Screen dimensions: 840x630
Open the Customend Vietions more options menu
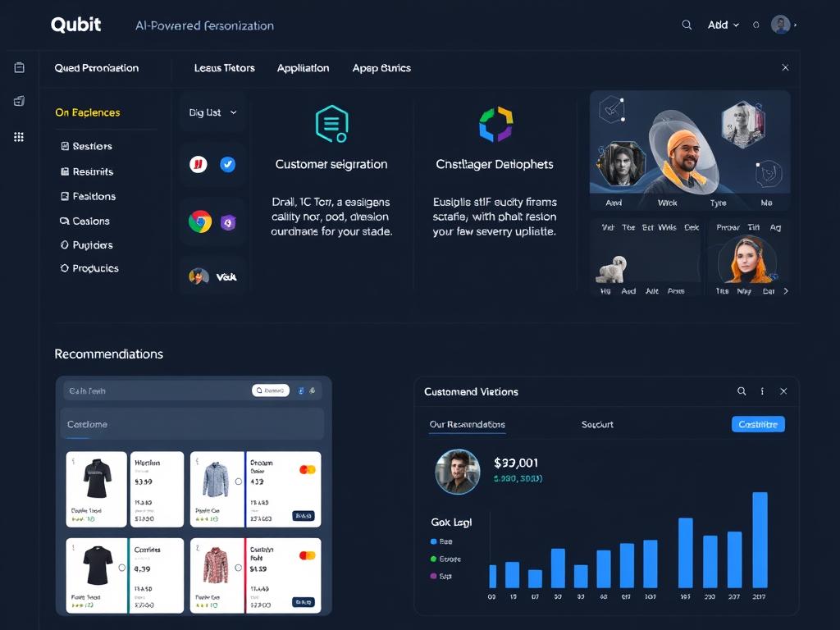coord(762,391)
